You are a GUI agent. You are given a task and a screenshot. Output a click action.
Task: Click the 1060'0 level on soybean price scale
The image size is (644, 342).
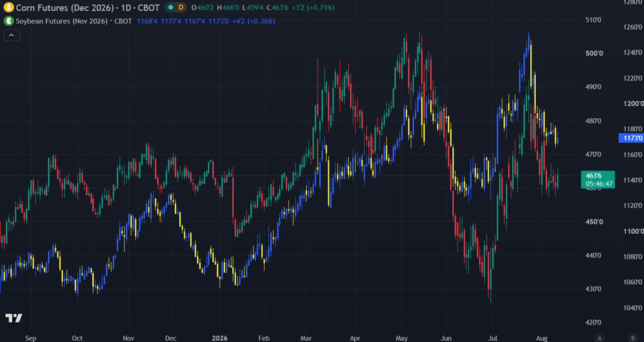coord(633,282)
